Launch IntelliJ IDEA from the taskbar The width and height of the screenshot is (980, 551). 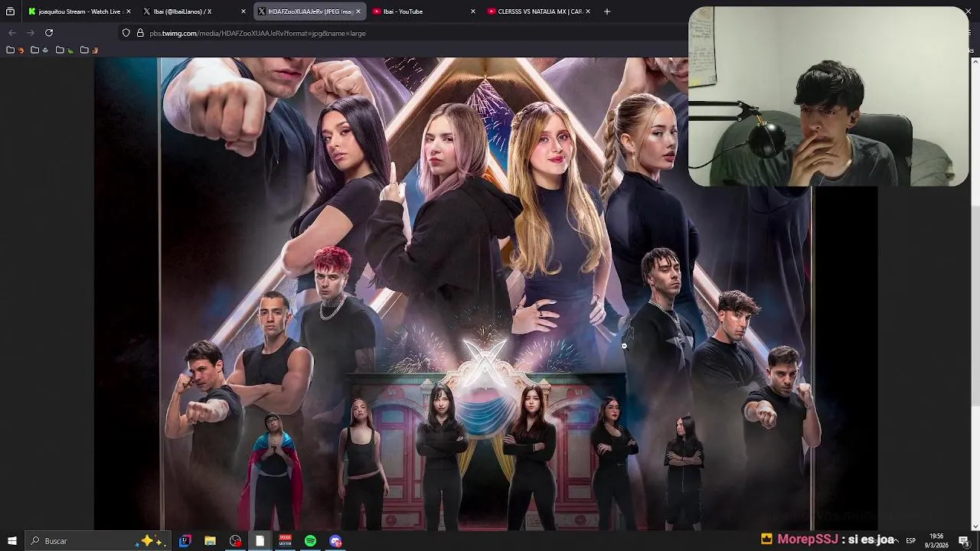(185, 541)
